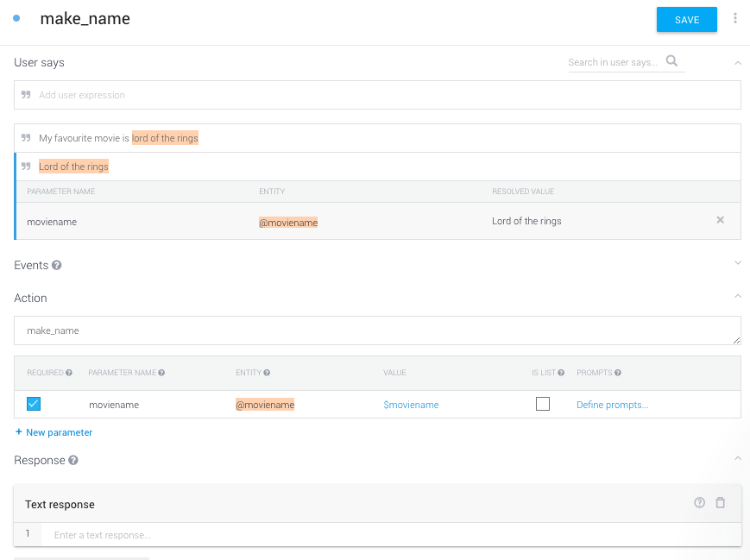Collapse the User says section
Image resolution: width=750 pixels, height=560 pixels.
click(737, 62)
